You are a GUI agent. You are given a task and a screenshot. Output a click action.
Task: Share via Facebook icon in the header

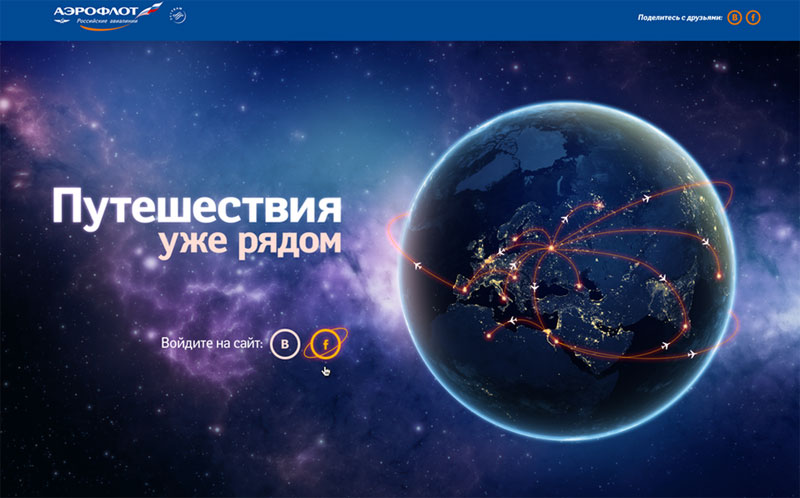coord(753,18)
